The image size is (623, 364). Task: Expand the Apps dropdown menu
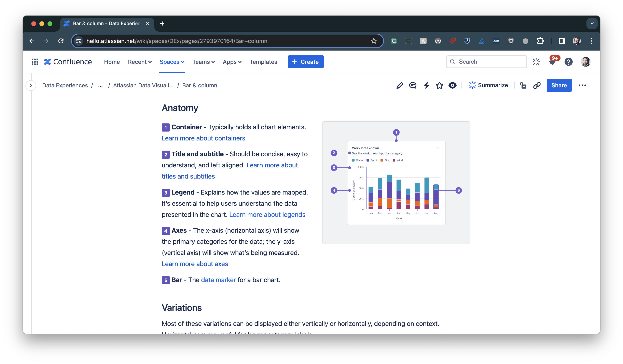(x=232, y=62)
